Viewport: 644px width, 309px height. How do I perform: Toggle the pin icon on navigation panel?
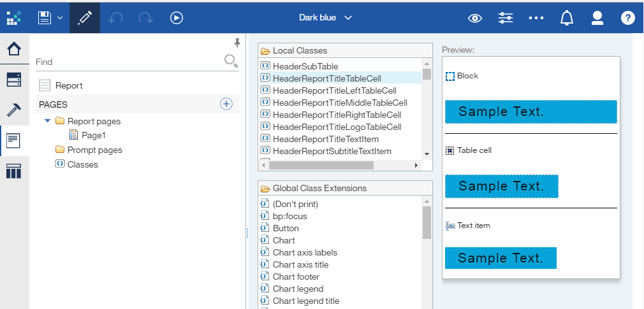237,42
